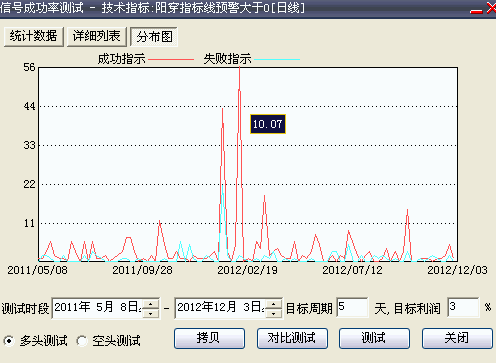
Task: Click the x-axis date 2011/05/08
Action: [37, 270]
